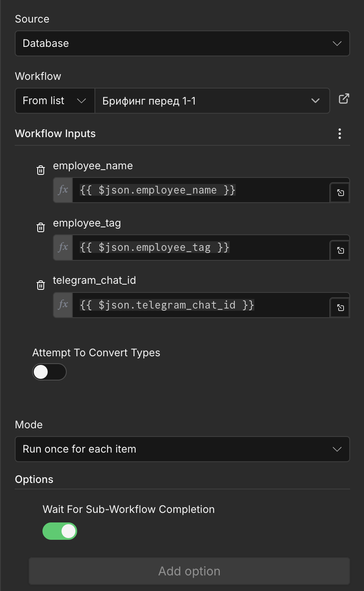This screenshot has height=591, width=364.
Task: Open the Mode dropdown Run once for each item
Action: [182, 449]
